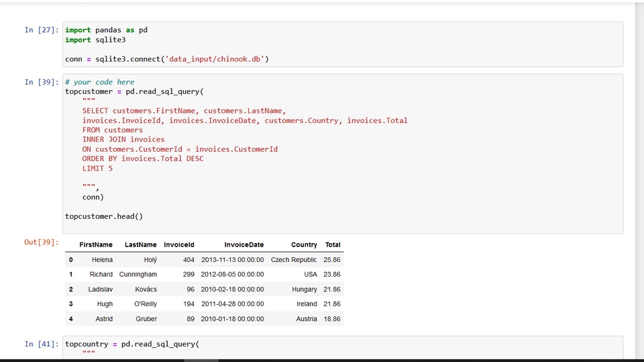Click the 'Hungary' country cell
The width and height of the screenshot is (644, 362).
(x=305, y=289)
